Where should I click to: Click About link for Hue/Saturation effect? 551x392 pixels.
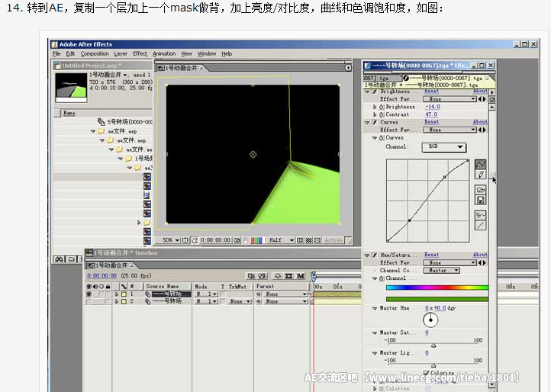tap(480, 255)
